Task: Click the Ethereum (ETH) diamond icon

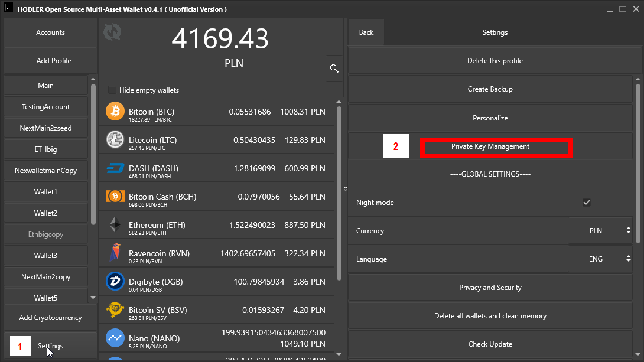Action: [x=115, y=224]
